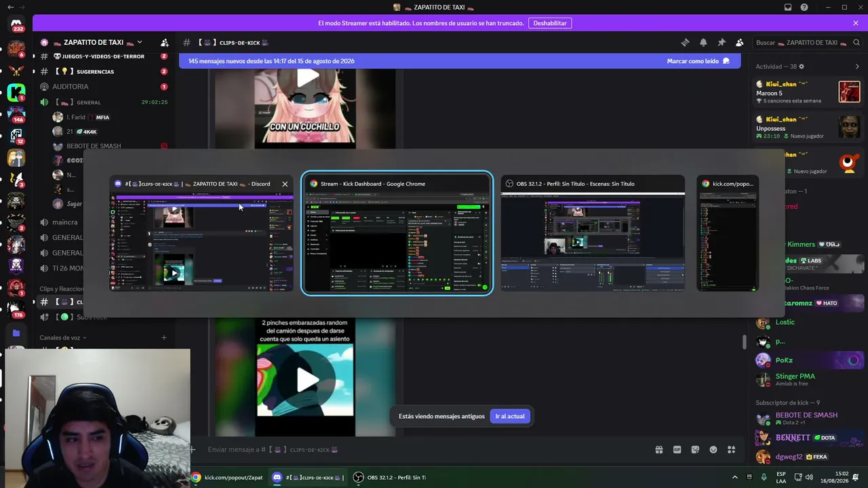868x488 pixels.
Task: Open Lostic in the member list
Action: tap(807, 323)
